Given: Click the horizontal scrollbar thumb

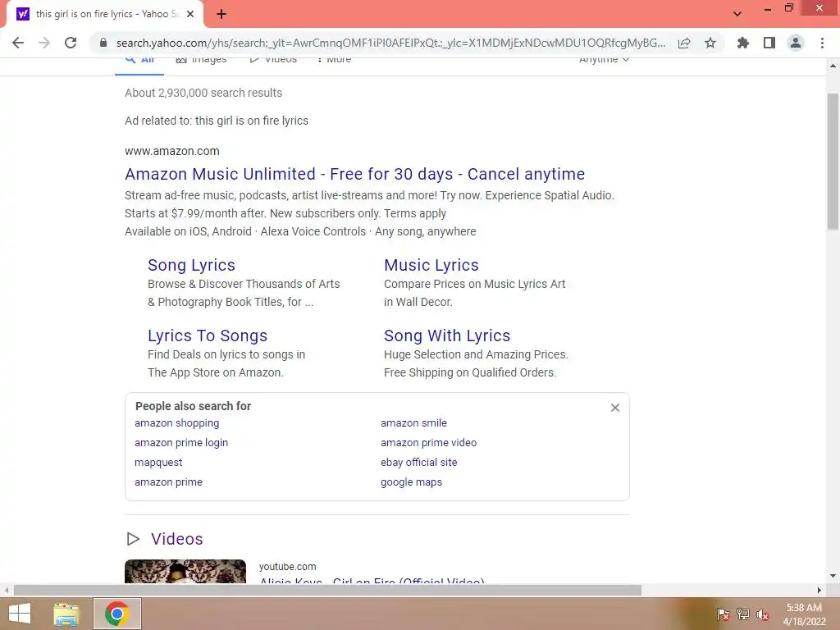Looking at the screenshot, I should click(327, 591).
